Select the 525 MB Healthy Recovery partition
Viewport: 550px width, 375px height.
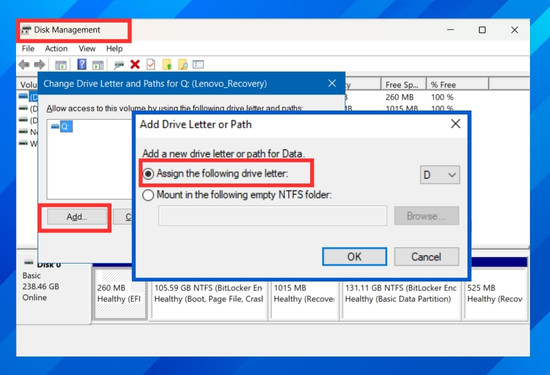point(496,294)
